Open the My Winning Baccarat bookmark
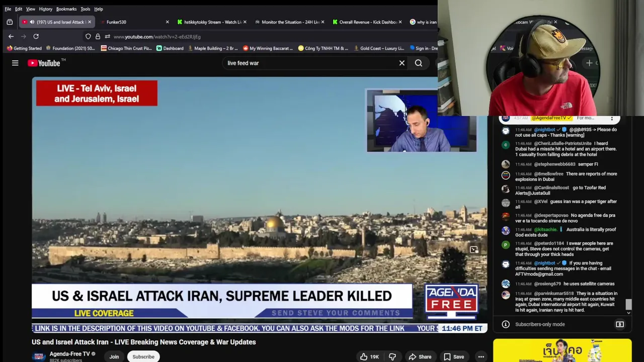This screenshot has height=362, width=644. (x=268, y=48)
